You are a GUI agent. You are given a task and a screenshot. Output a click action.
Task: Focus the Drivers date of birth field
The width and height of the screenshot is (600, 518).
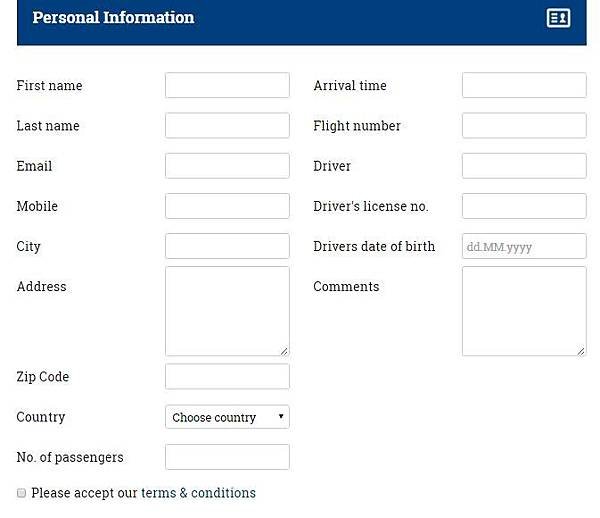pyautogui.click(x=524, y=246)
